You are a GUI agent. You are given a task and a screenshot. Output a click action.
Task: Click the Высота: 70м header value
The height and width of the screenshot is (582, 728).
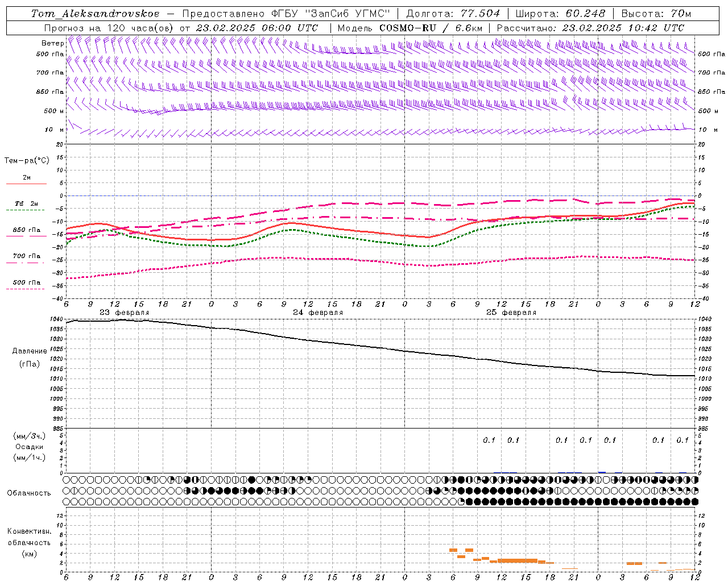(x=656, y=14)
